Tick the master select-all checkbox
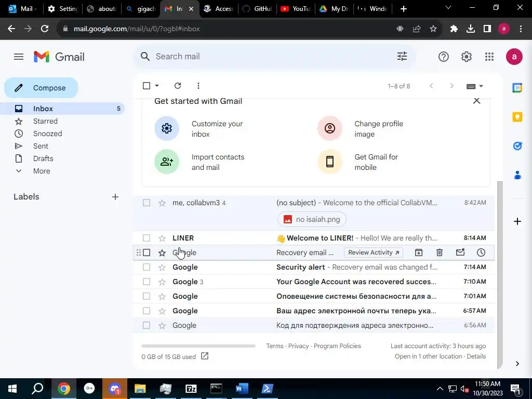Screen dimensions: 532x399 (x=147, y=86)
